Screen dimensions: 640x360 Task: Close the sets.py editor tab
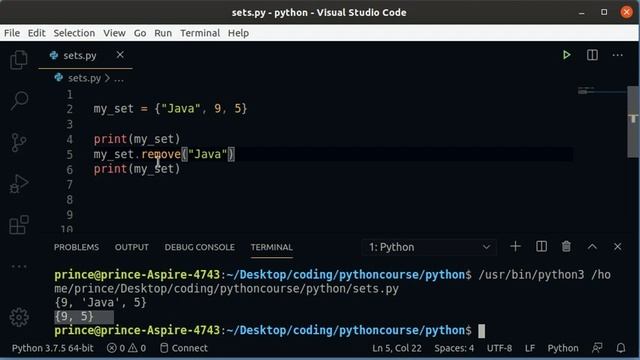click(120, 55)
